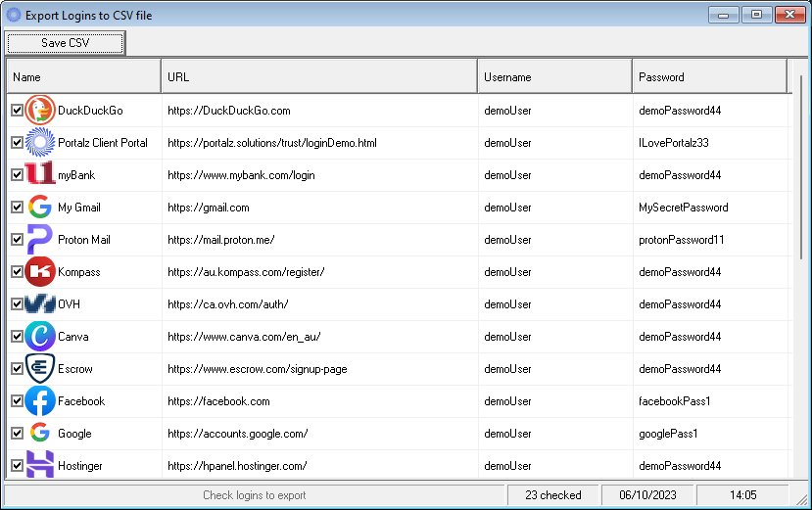Screen dimensions: 812x510
Task: Select the www.escrow.com/signup-page URL cell
Action: click(319, 369)
